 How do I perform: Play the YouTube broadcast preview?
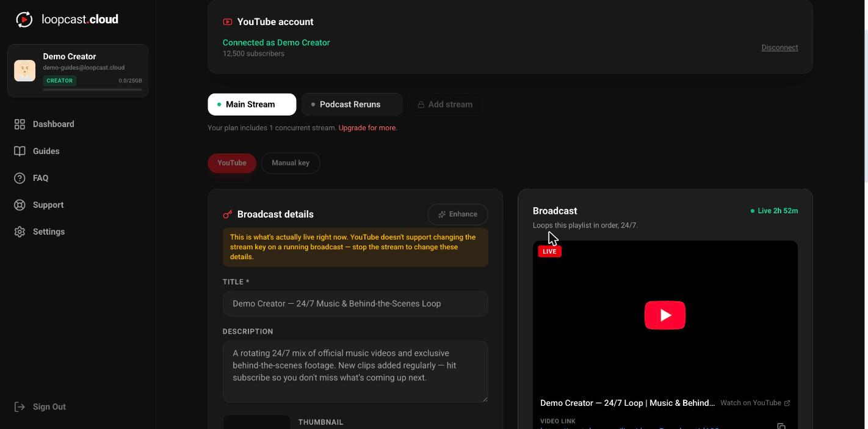click(x=665, y=315)
